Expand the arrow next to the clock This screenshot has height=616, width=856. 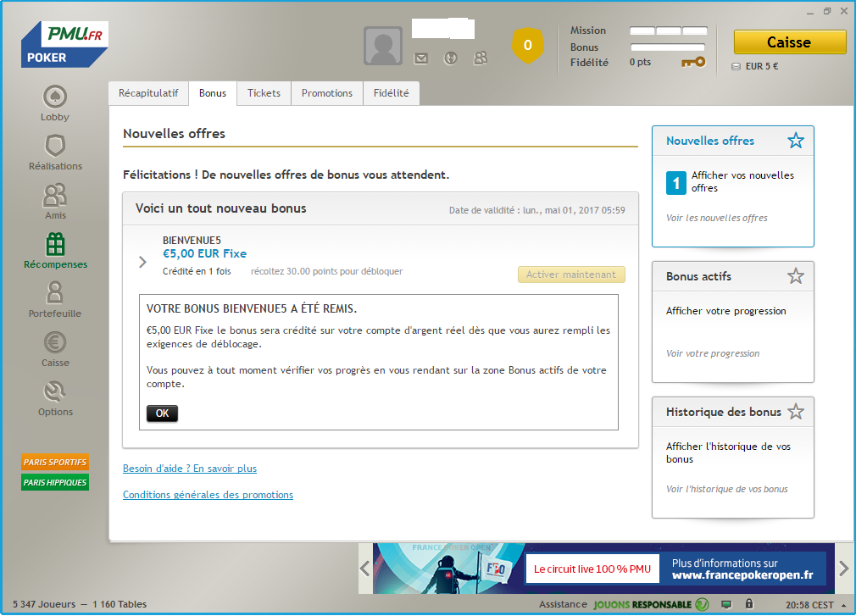point(843,604)
